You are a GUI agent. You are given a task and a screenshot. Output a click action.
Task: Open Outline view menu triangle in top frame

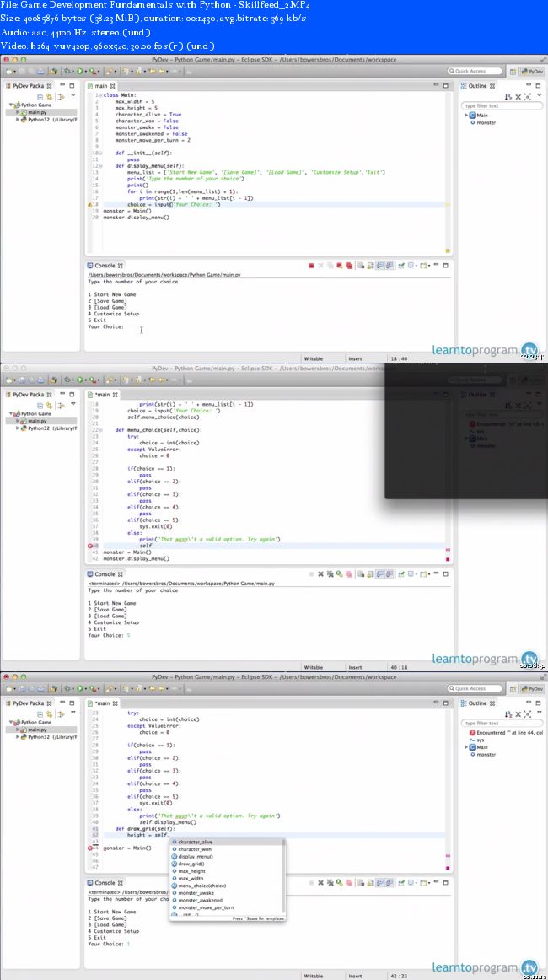tap(540, 95)
